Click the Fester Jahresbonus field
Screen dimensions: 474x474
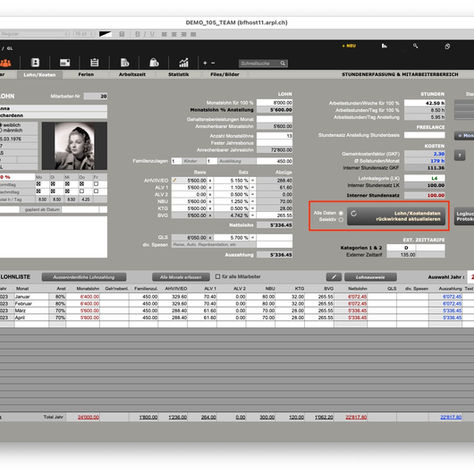[275, 143]
